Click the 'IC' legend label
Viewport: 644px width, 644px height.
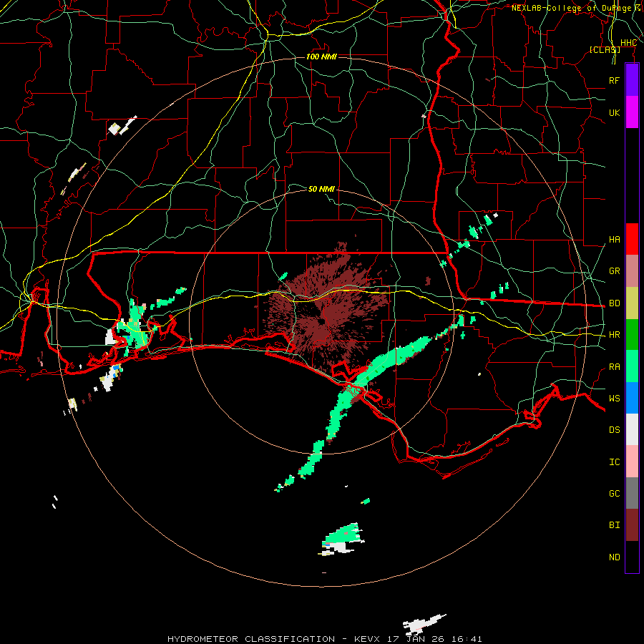[x=614, y=462]
